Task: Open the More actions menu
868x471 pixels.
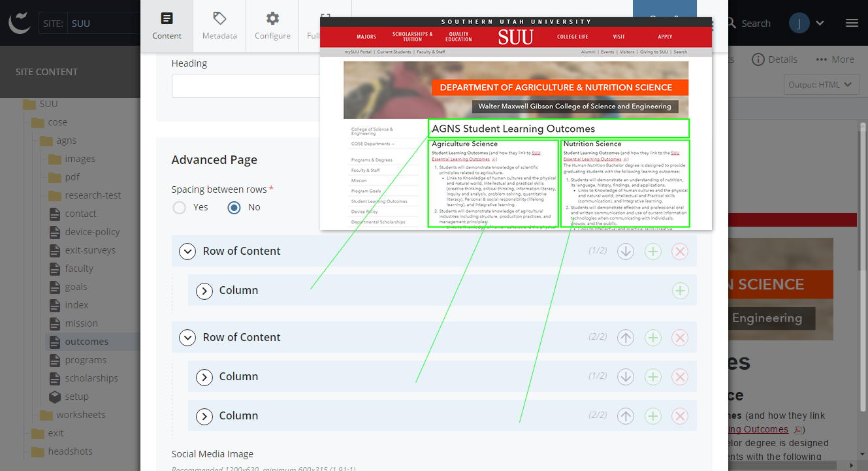Action: [835, 59]
